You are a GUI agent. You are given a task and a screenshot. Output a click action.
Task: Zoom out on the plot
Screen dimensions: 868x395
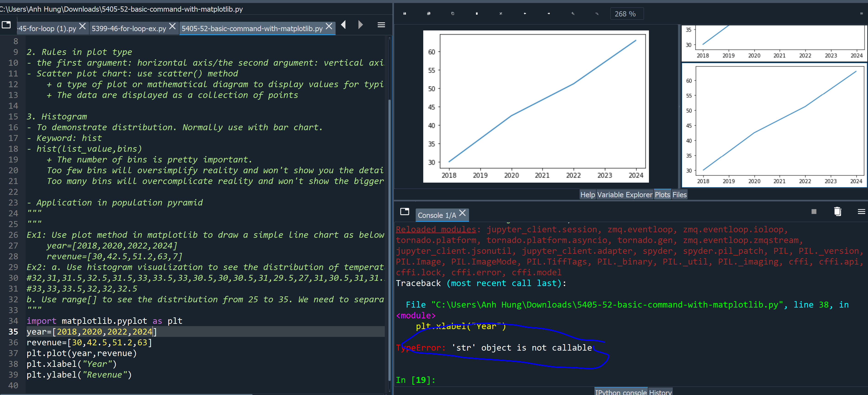(597, 14)
